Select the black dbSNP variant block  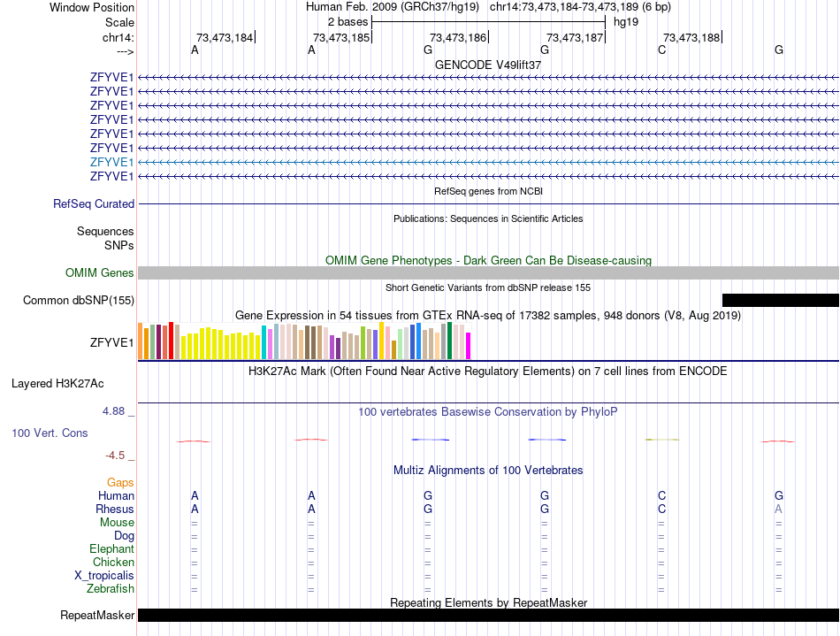781,300
